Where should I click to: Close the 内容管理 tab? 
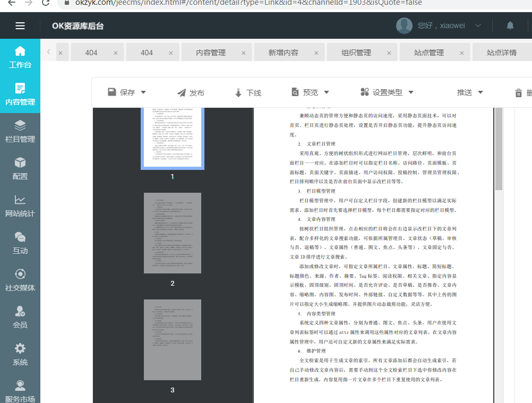[x=244, y=53]
